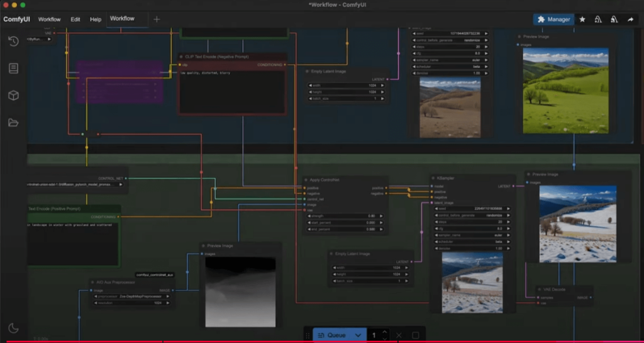
Task: Open the workflows folder sidebar icon
Action: click(x=13, y=123)
